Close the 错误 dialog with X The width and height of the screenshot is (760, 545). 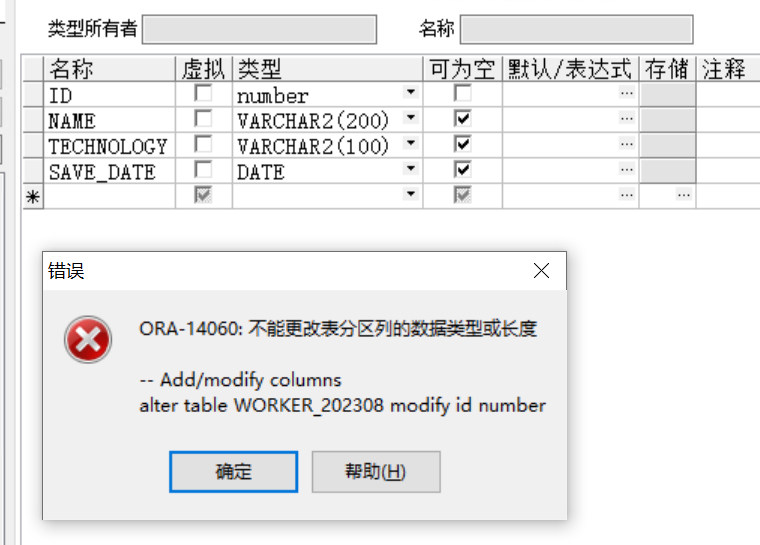pos(541,271)
